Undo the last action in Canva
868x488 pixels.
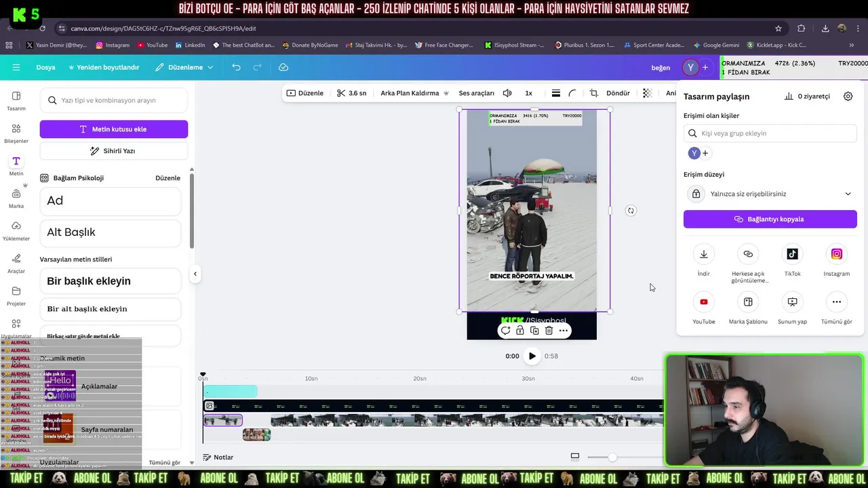tap(236, 67)
